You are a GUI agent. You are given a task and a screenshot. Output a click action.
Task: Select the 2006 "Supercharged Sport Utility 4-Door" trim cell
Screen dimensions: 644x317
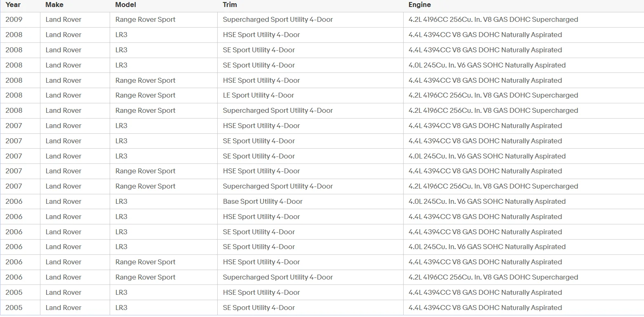(x=278, y=277)
